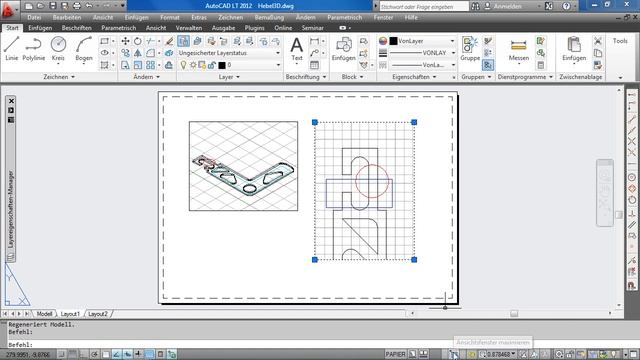
Task: Switch to the Ausgabe ribbon tab
Action: click(x=223, y=28)
